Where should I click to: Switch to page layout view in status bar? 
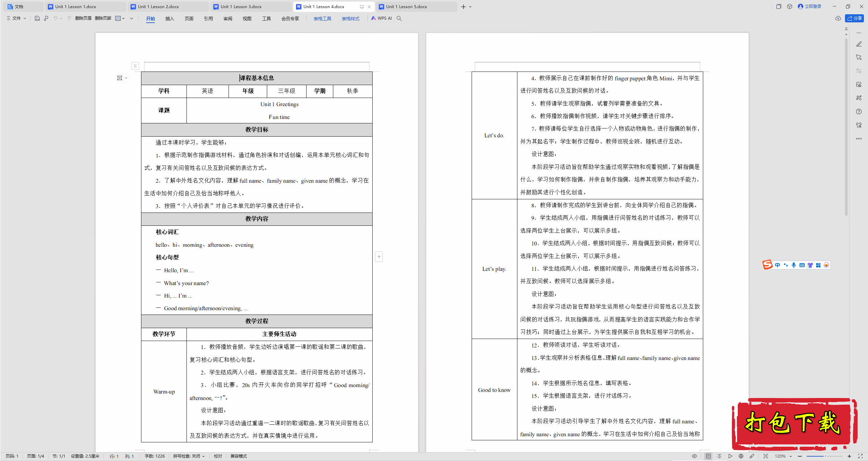coord(708,456)
